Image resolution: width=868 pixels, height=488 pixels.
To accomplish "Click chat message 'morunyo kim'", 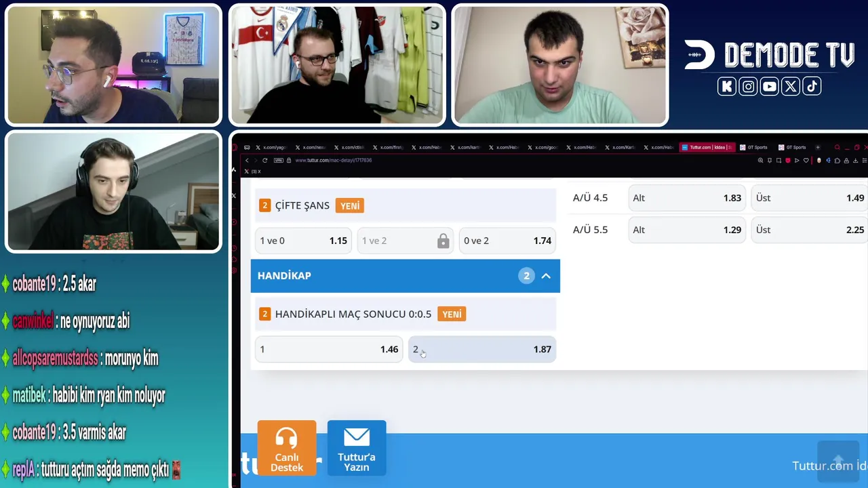I will point(131,359).
